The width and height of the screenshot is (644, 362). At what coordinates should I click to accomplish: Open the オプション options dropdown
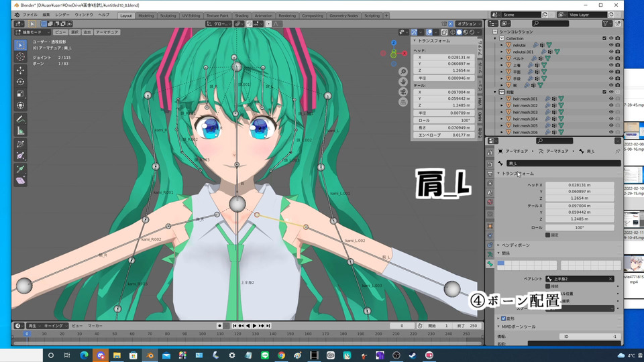469,24
